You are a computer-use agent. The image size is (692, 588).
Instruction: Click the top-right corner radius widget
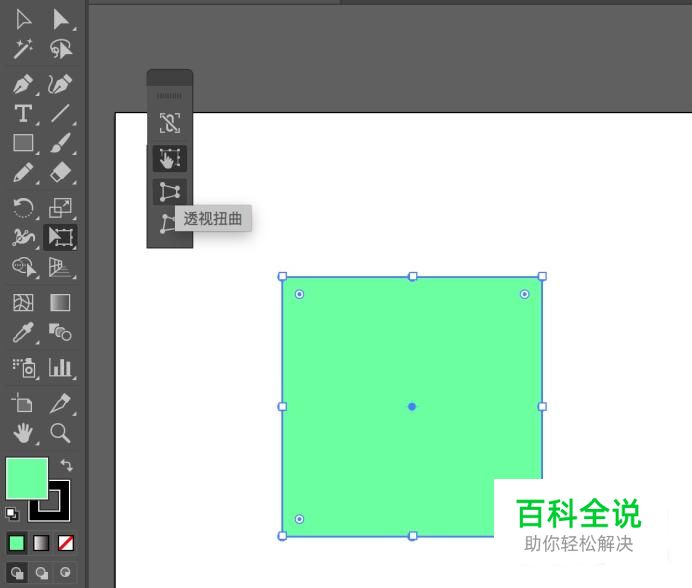click(x=524, y=294)
